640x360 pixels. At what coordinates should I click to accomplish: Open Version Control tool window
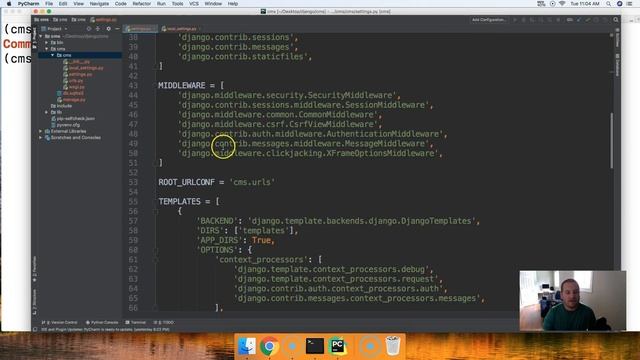coord(59,322)
